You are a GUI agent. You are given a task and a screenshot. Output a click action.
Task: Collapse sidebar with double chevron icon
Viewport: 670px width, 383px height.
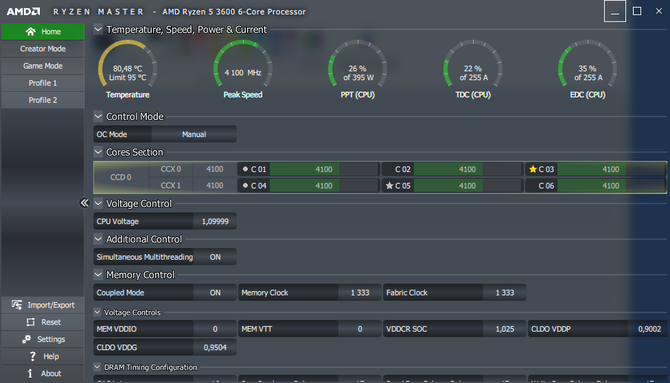(x=84, y=203)
